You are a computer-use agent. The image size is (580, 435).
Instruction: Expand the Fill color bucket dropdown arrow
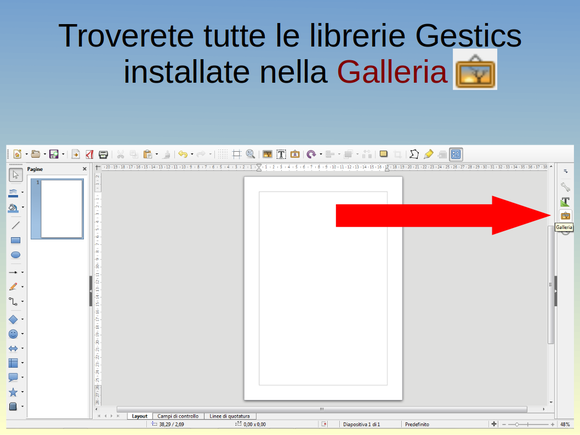click(23, 207)
